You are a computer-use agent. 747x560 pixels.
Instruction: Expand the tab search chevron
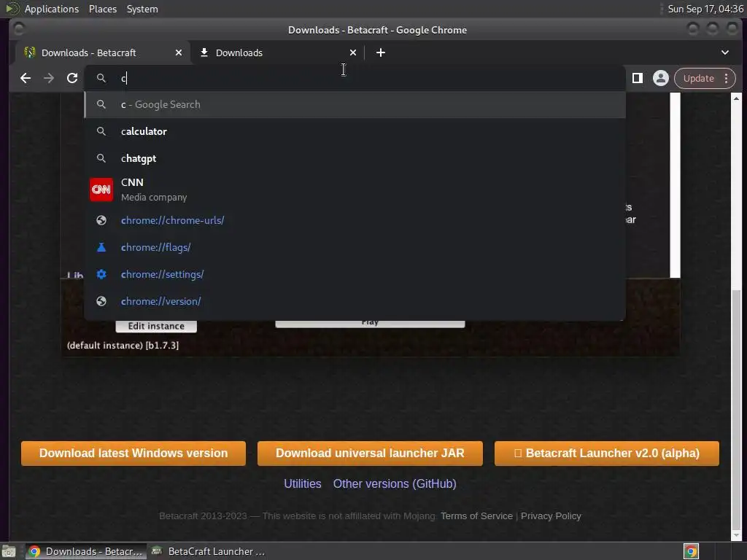tap(725, 52)
